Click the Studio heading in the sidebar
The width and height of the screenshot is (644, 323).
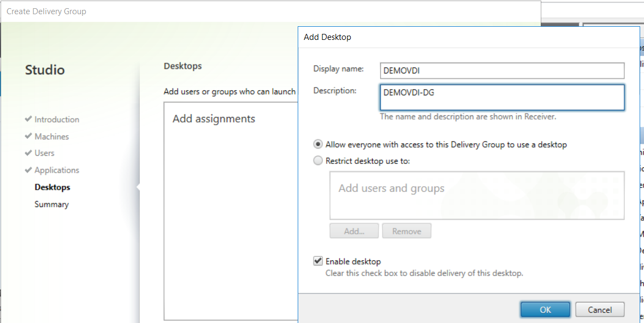45,70
